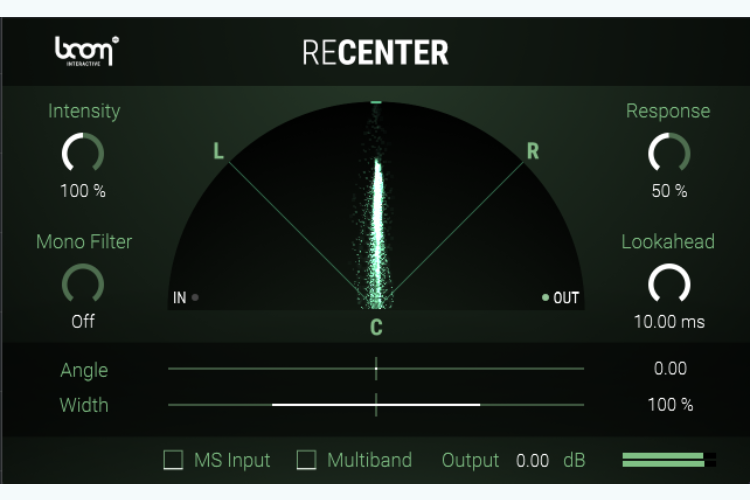750x500 pixels.
Task: Select the OUT meter display toggle
Action: (560, 298)
